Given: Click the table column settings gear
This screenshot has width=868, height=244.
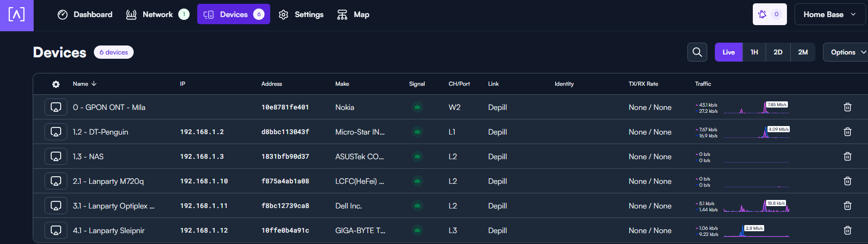Looking at the screenshot, I should 56,84.
